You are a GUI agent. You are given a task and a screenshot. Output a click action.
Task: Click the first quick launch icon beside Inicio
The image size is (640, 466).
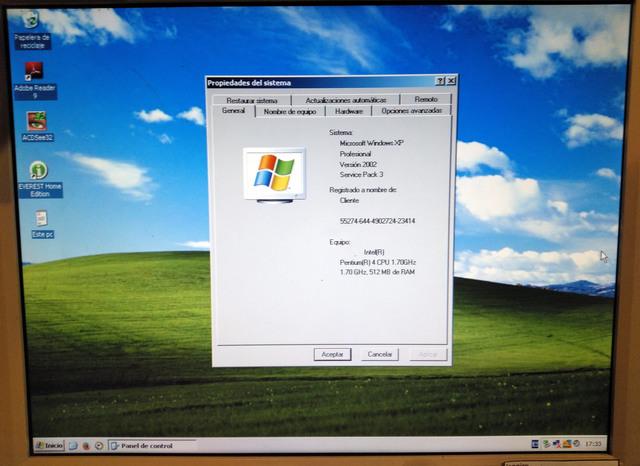[73, 446]
